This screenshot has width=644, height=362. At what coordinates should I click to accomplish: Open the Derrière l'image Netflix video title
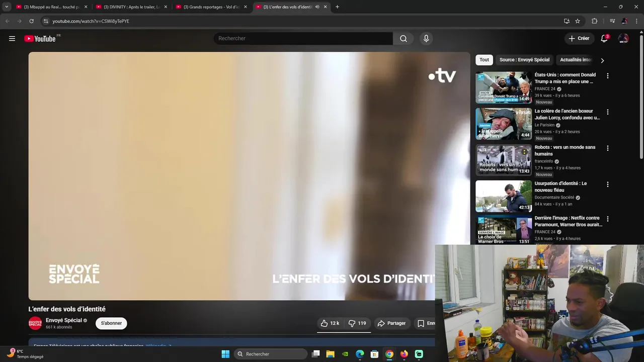point(568,222)
